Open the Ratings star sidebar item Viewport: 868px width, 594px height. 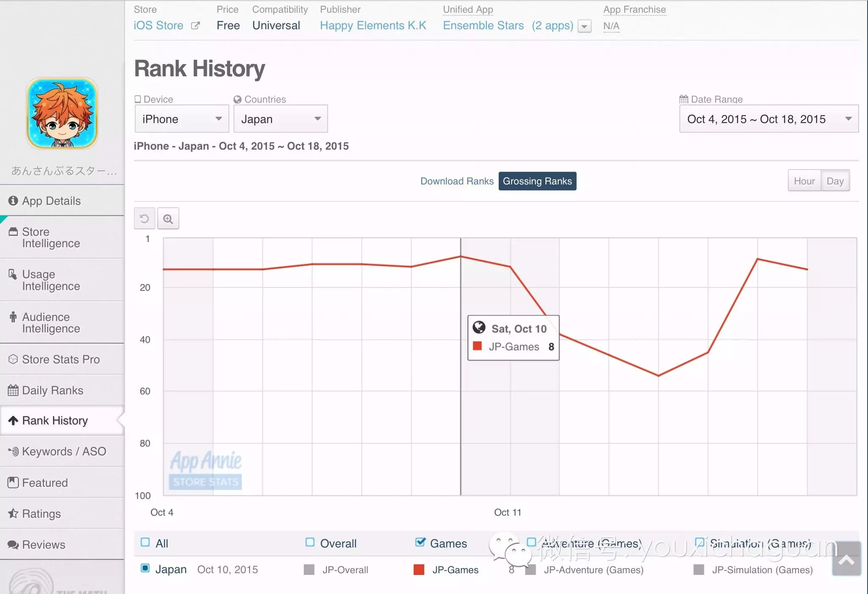pyautogui.click(x=41, y=514)
